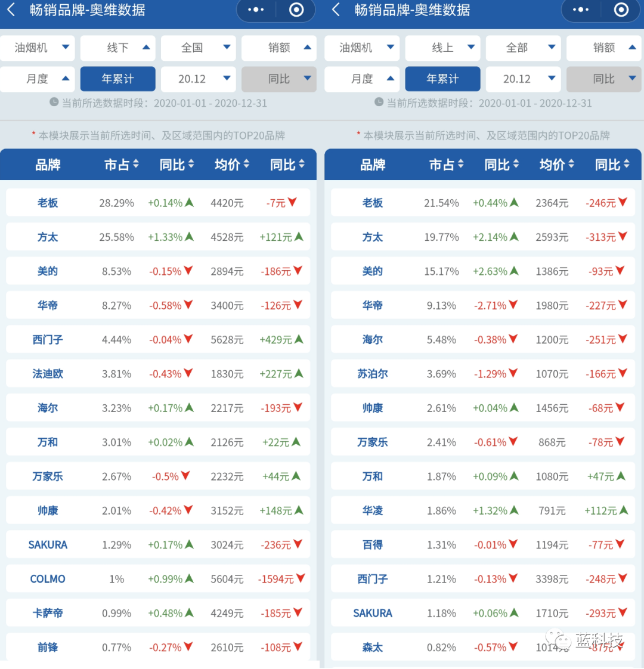Click the back arrow on the right panel
This screenshot has height=669, width=644.
335,10
